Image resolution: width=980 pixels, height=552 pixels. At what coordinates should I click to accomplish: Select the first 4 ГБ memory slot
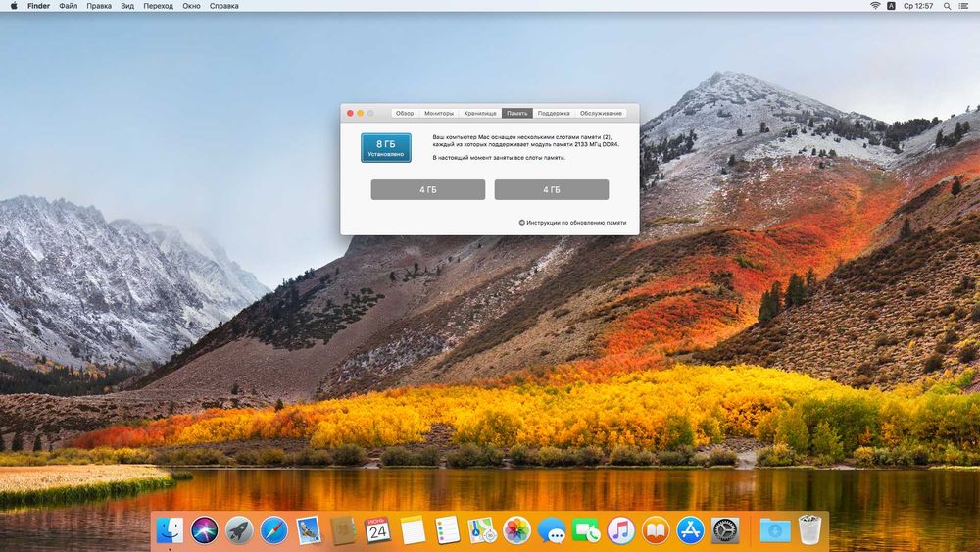(428, 189)
